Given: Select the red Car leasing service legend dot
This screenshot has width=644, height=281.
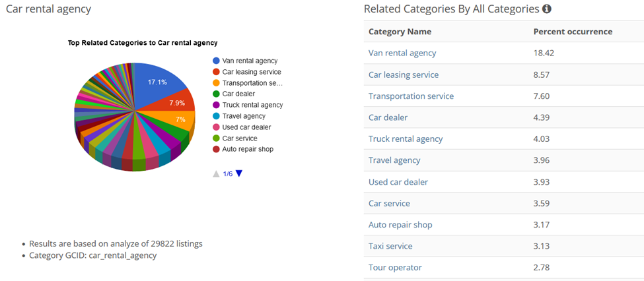Looking at the screenshot, I should point(216,72).
